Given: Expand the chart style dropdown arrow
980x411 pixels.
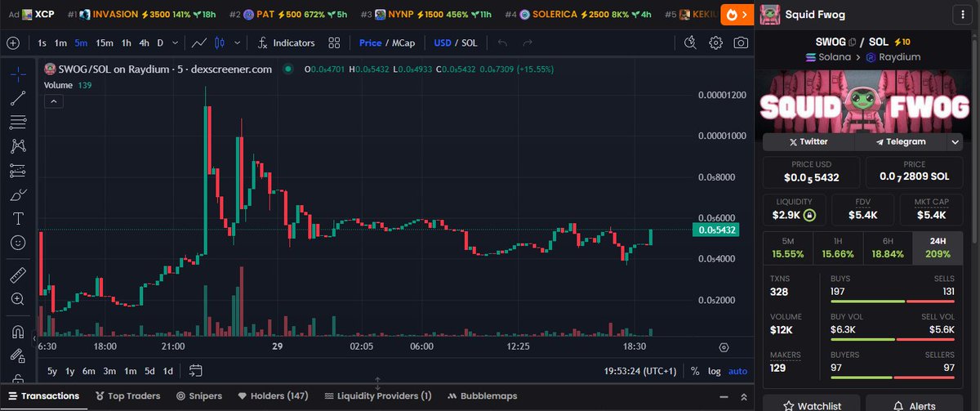Looking at the screenshot, I should tap(237, 42).
